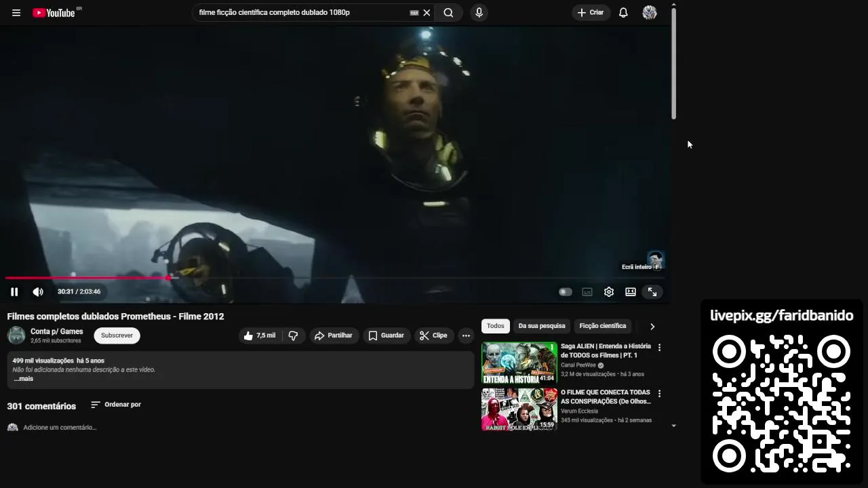Open the notifications bell
Image resolution: width=868 pixels, height=488 pixels.
[623, 13]
